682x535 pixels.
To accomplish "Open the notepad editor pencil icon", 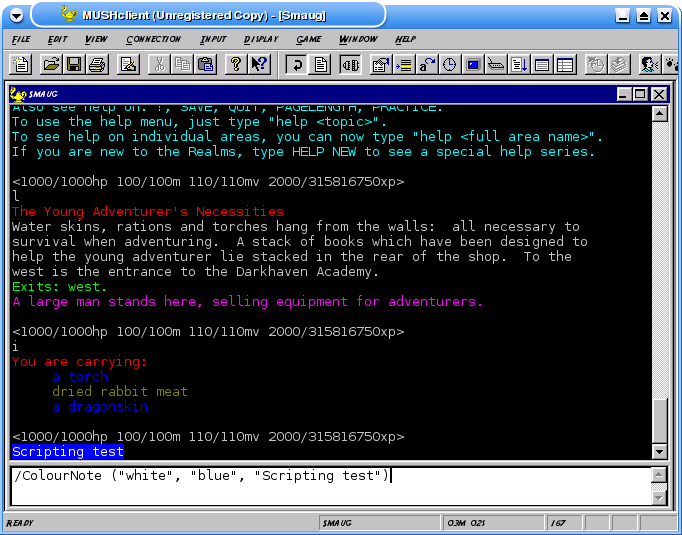I will [x=128, y=65].
